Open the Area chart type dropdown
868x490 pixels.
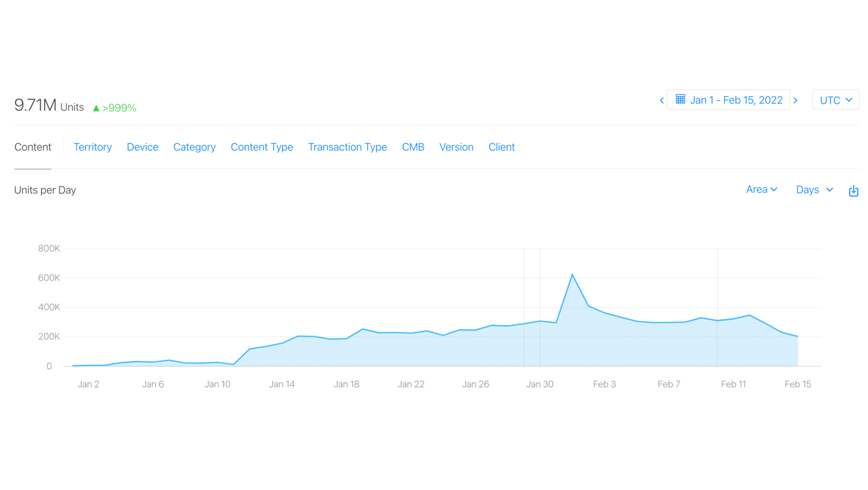(x=761, y=190)
